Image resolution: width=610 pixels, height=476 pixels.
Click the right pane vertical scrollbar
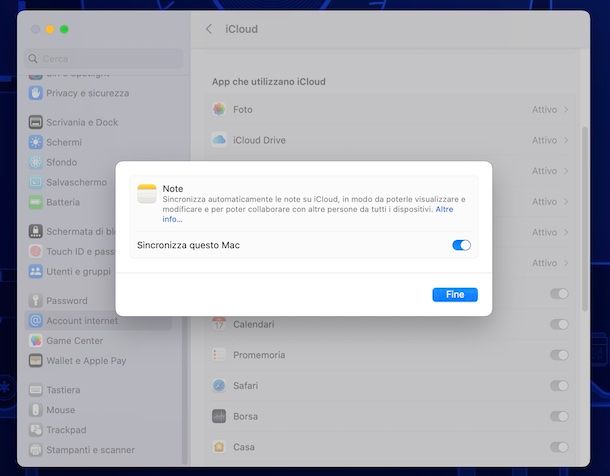pos(584,219)
